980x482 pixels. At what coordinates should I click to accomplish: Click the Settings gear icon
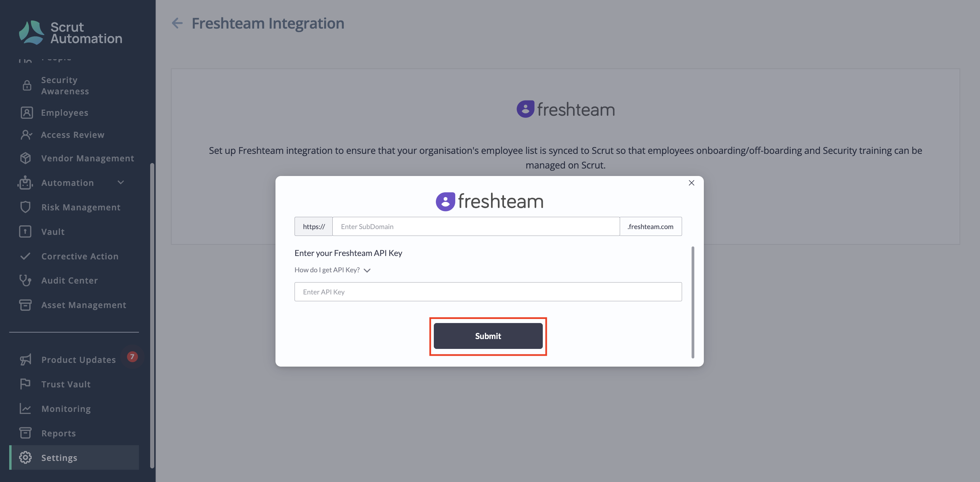pyautogui.click(x=26, y=457)
